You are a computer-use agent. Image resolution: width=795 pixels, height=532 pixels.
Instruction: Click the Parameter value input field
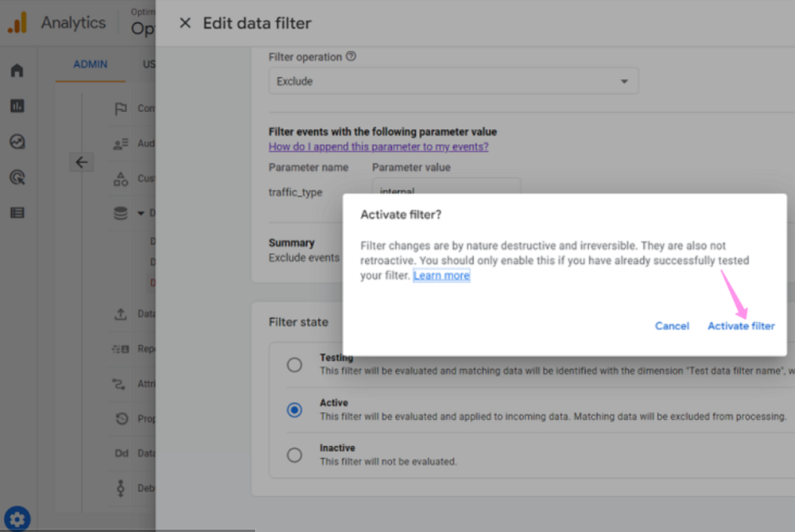[x=445, y=189]
